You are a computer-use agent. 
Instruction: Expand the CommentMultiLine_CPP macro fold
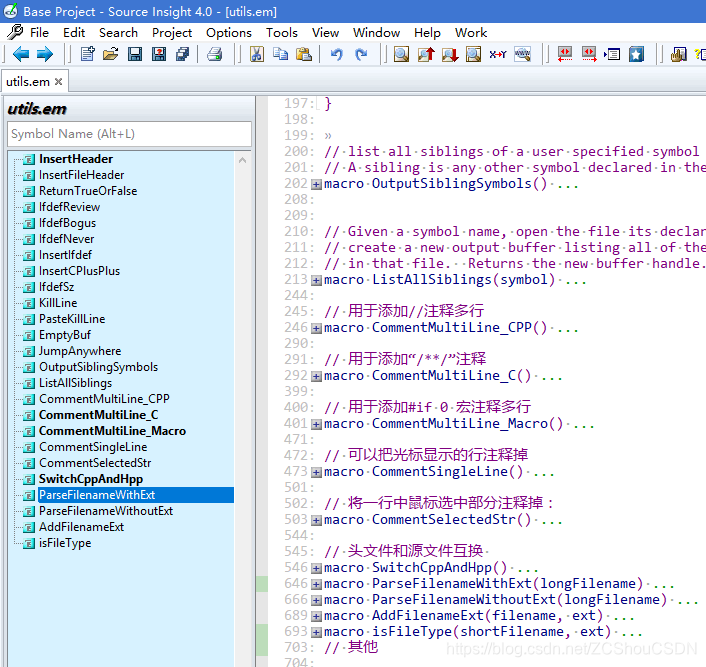[317, 328]
